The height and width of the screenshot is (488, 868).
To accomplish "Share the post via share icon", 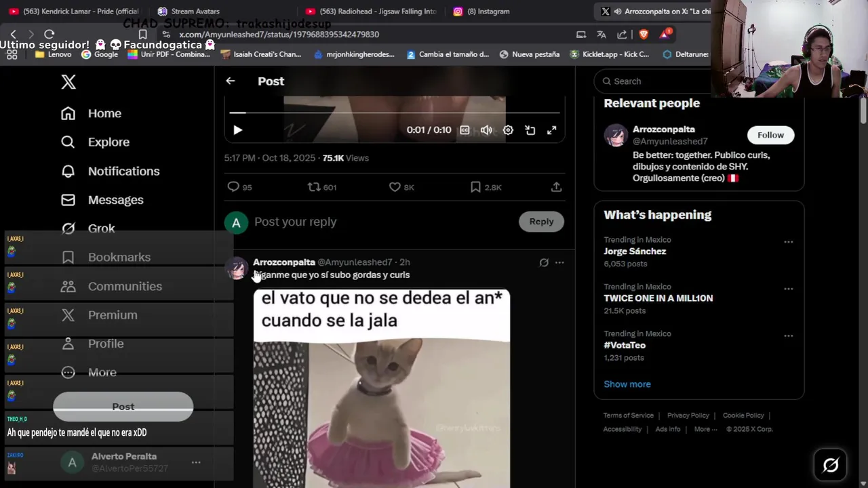I will pos(556,187).
